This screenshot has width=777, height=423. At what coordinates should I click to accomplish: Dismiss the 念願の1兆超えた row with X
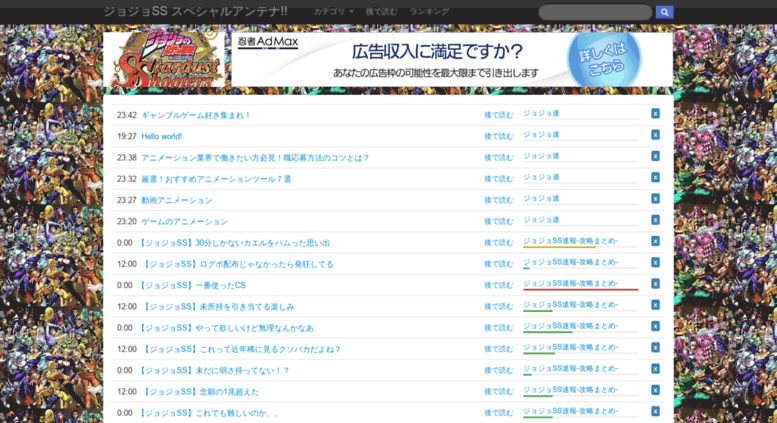[655, 391]
